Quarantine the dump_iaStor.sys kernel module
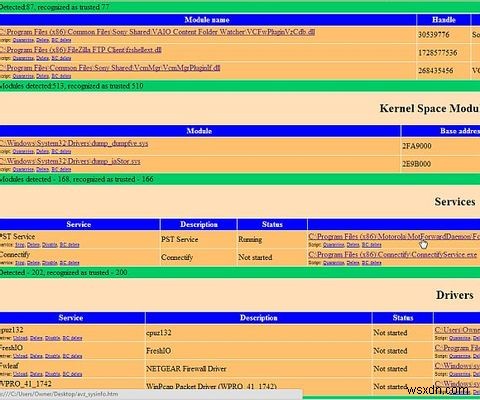Screen dimensions: 480x400 pyautogui.click(x=23, y=170)
